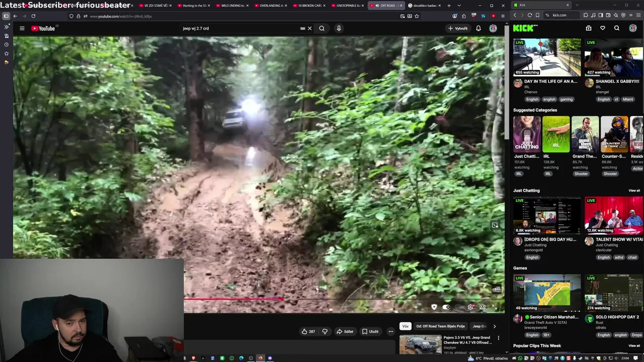Switch to the OVERLANDING browser tab
The height and width of the screenshot is (362, 644).
270,6
